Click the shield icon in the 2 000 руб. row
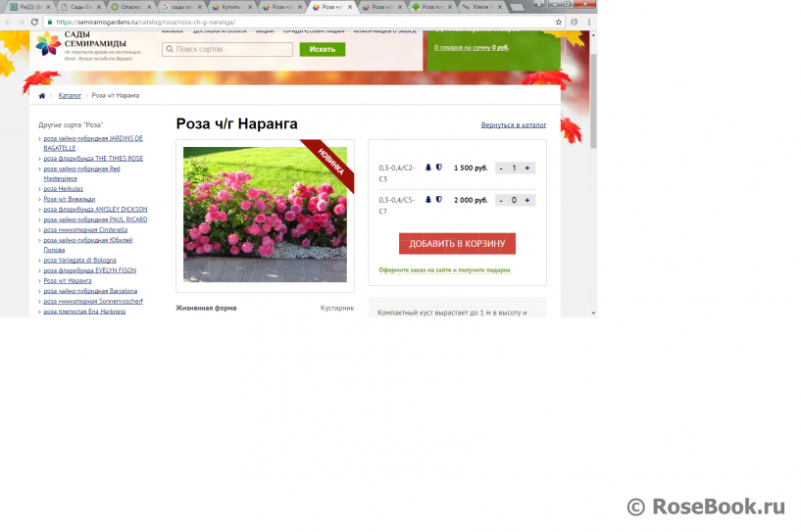This screenshot has width=801, height=532. pos(439,200)
